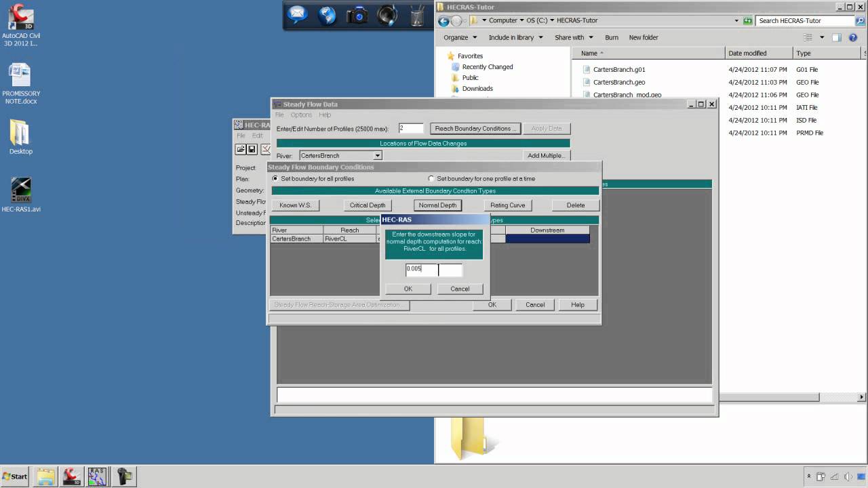Click the Add Multiple button
868x488 pixels.
click(545, 156)
